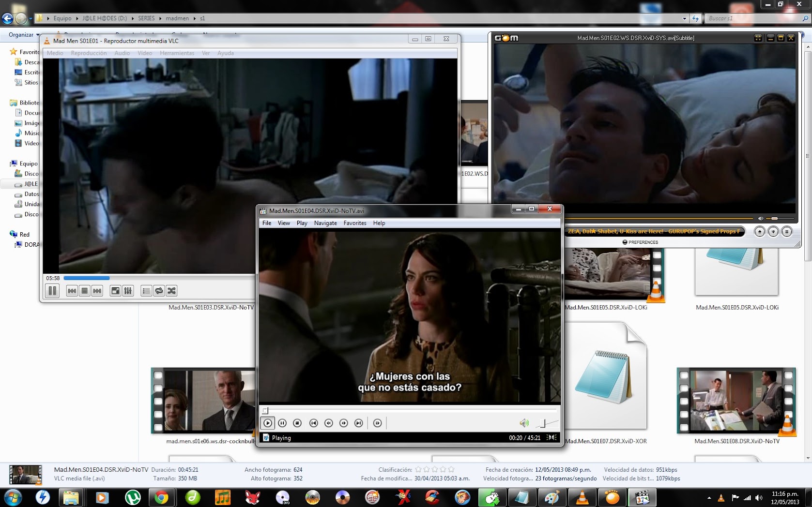This screenshot has width=812, height=507.
Task: Open address bar history dropdown
Action: pos(684,18)
